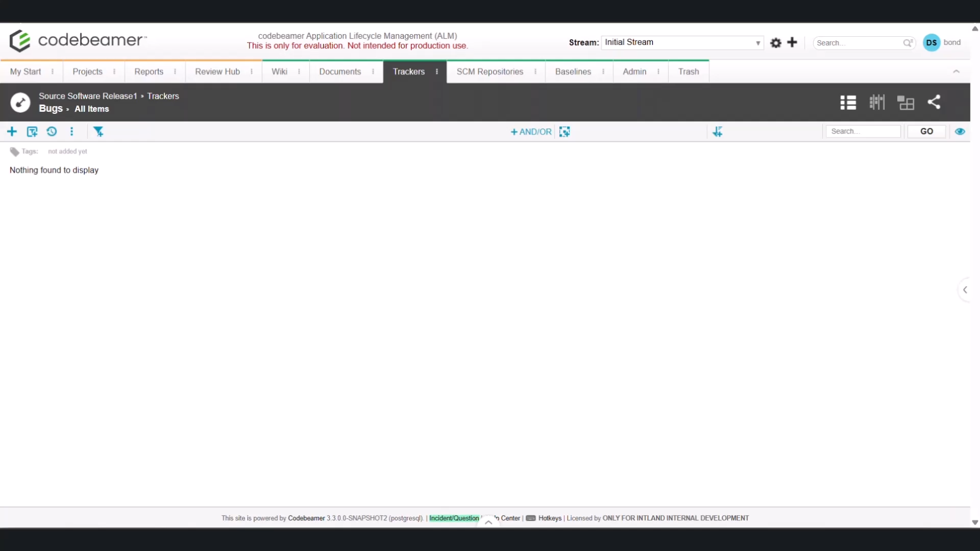Open the more actions vertical dots
Screen dimensions: 980x551
click(72, 132)
